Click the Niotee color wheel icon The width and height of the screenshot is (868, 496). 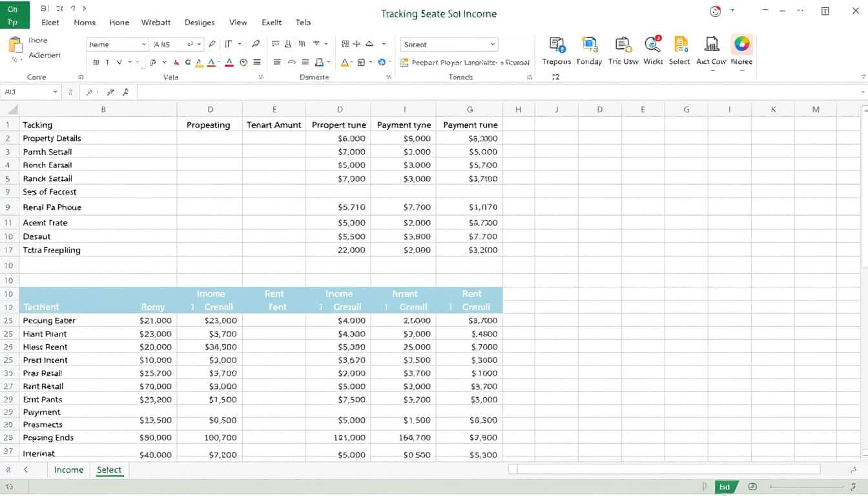pos(741,44)
